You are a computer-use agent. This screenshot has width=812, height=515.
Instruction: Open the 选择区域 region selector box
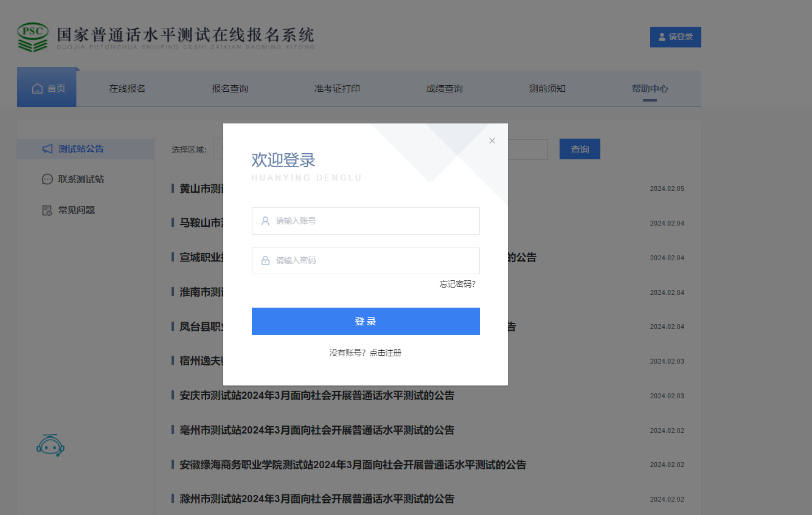[218, 149]
